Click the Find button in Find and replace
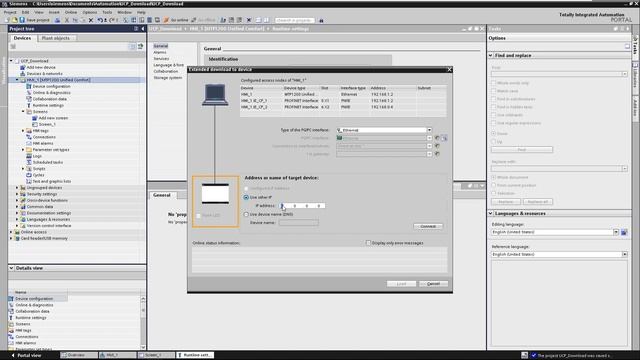This screenshot has width=640, height=360. tap(522, 150)
